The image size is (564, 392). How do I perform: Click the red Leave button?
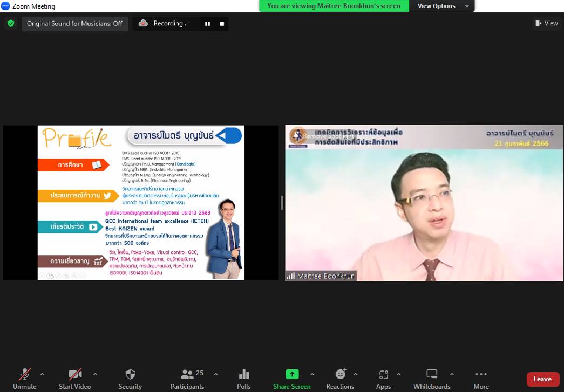(x=542, y=379)
